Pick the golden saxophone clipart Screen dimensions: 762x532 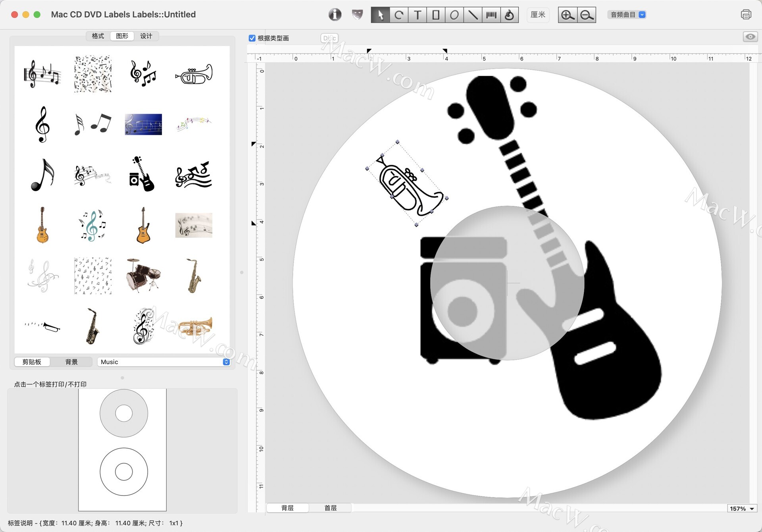pyautogui.click(x=194, y=276)
